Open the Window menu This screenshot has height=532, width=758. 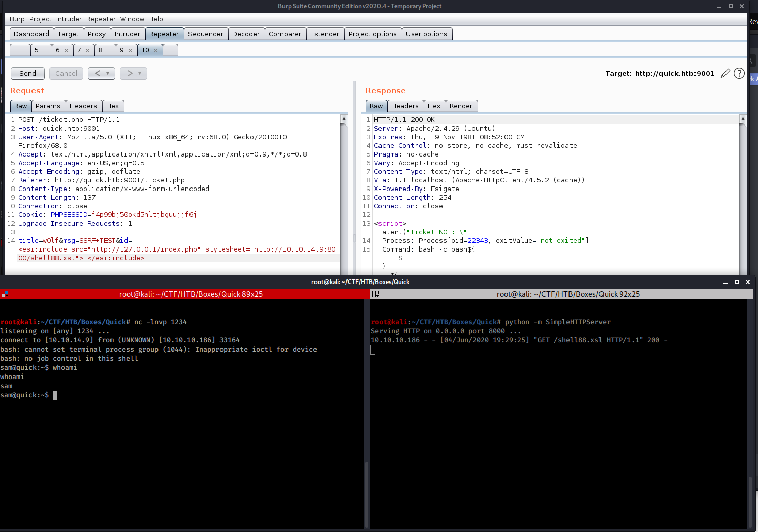pos(132,19)
